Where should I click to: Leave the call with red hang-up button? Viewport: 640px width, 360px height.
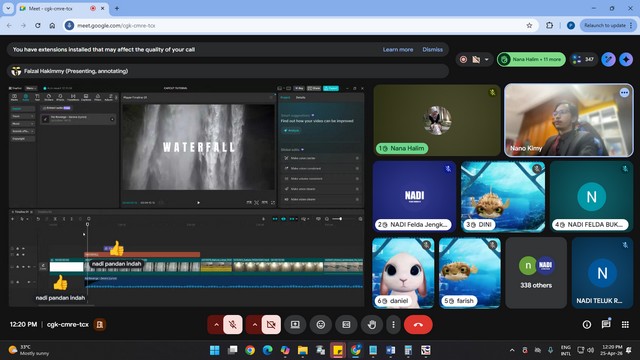[x=418, y=324]
